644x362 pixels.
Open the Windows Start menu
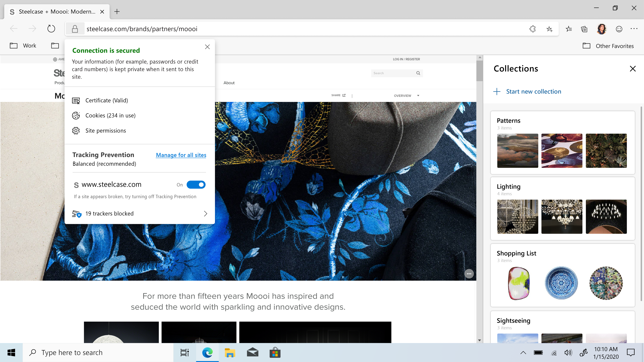click(11, 353)
